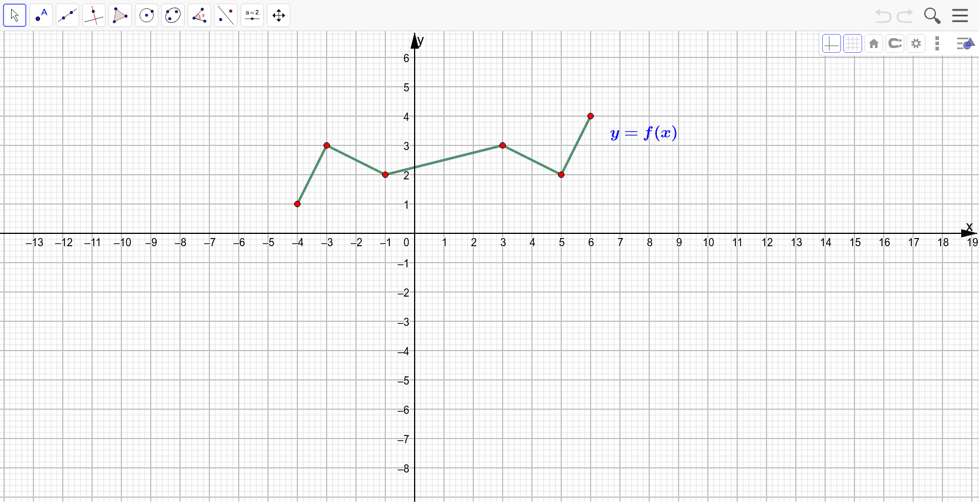Select the Line through two points tool

coord(67,15)
